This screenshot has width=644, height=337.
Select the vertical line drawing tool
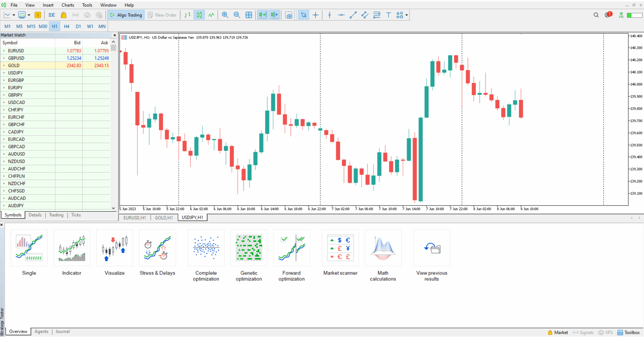coord(329,15)
